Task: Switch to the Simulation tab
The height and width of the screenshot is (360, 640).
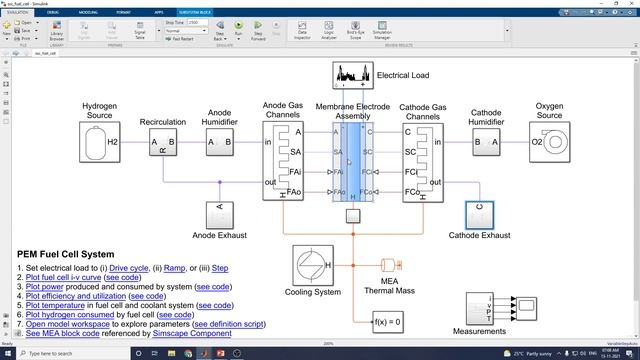Action: pos(17,12)
